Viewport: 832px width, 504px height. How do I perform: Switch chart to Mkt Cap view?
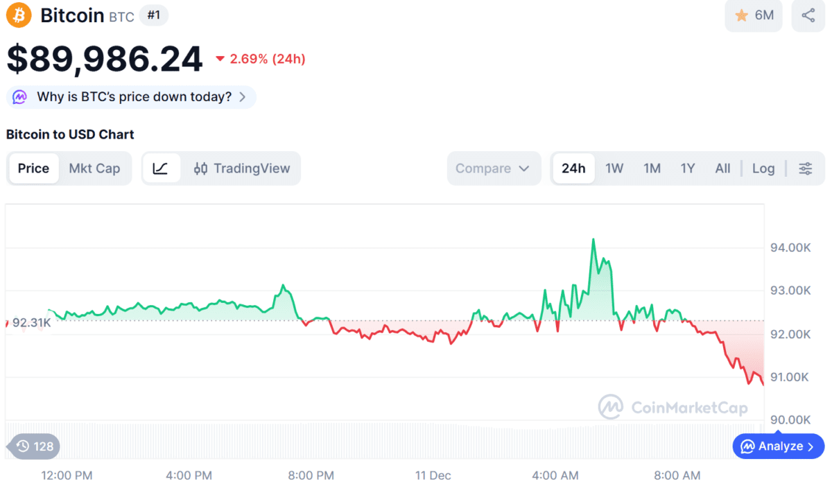pyautogui.click(x=94, y=168)
